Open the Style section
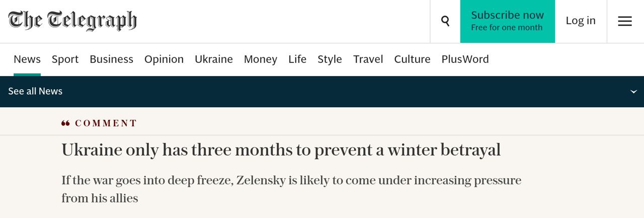The height and width of the screenshot is (218, 644). click(330, 59)
